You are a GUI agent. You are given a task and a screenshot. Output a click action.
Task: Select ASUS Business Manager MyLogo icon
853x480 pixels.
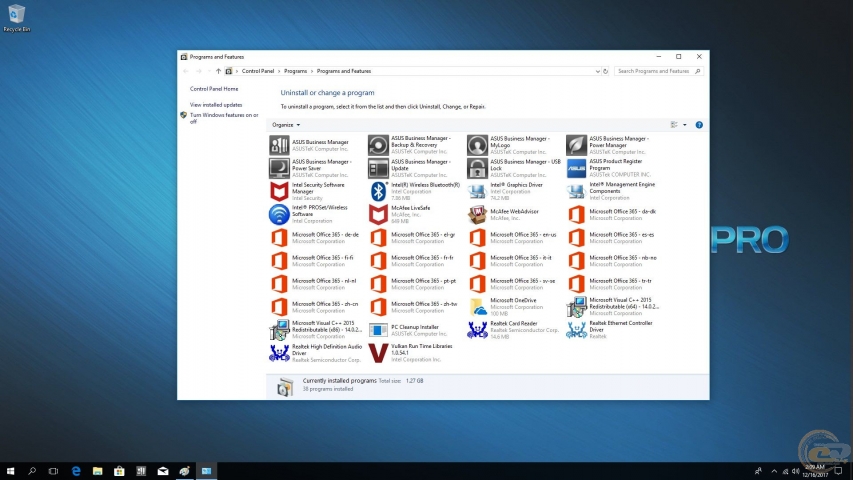tap(477, 145)
